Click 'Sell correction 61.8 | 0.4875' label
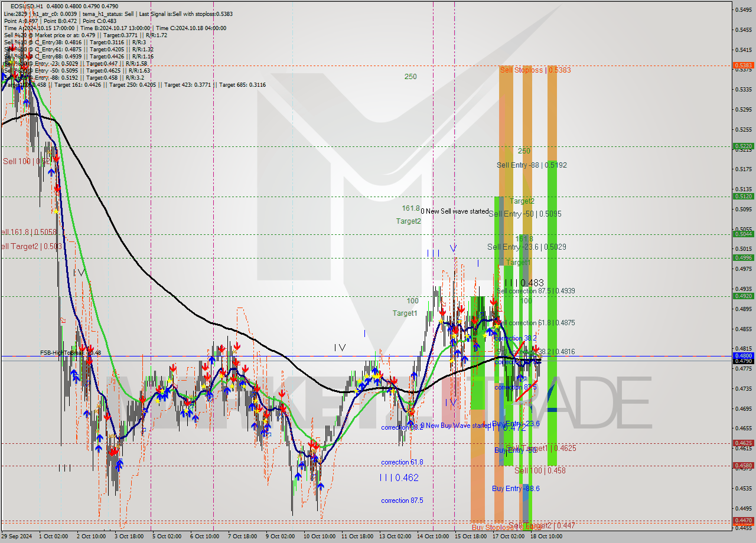This screenshot has height=543, width=756. click(537, 323)
